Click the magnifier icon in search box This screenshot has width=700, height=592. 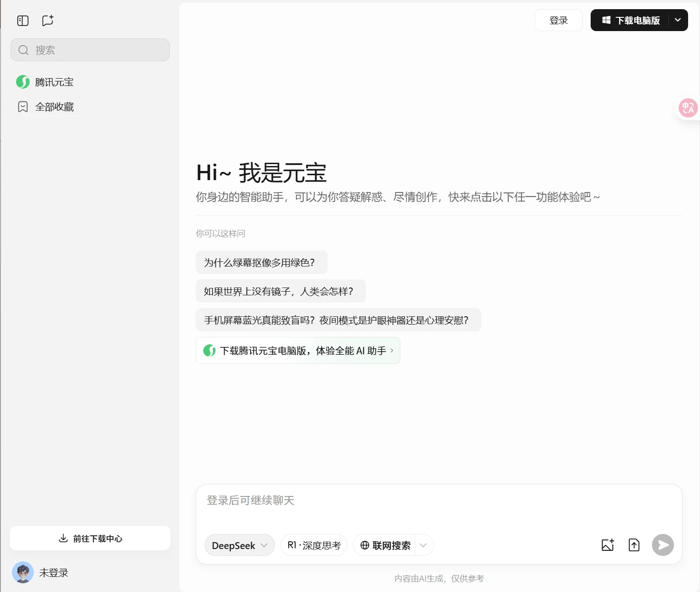[23, 50]
